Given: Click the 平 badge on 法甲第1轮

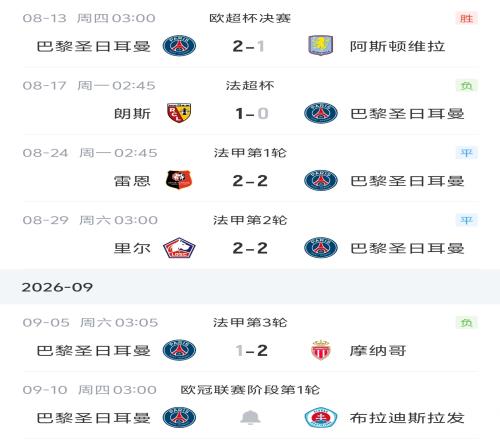Looking at the screenshot, I should (466, 153).
